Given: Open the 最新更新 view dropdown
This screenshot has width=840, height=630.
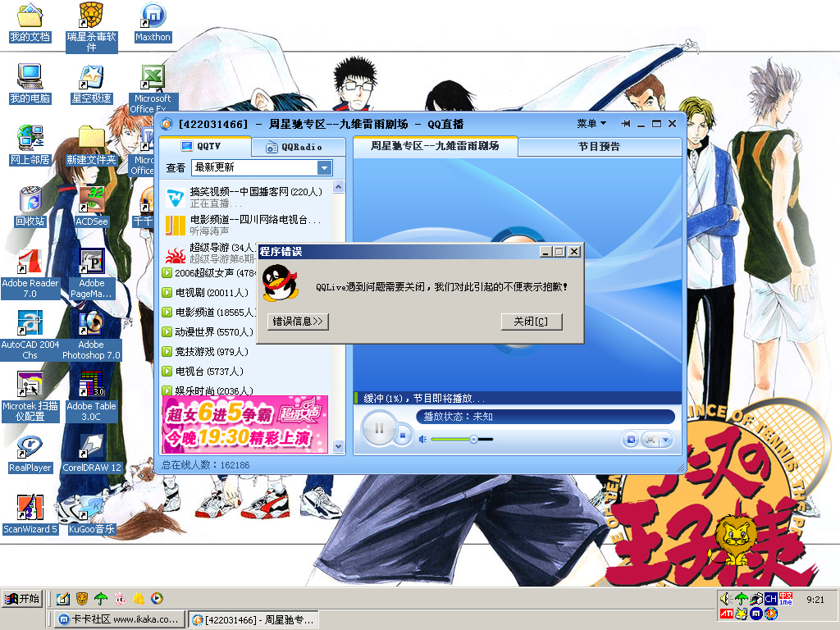Looking at the screenshot, I should click(x=324, y=167).
